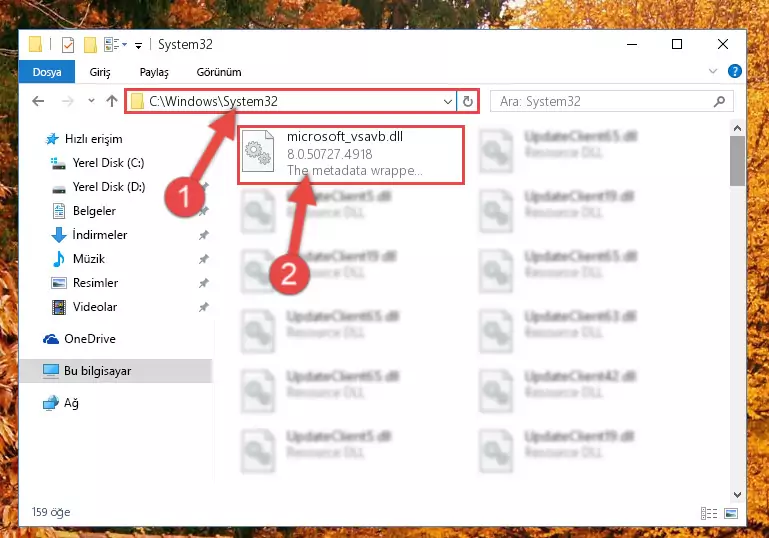Screen dimensions: 769x538
Task: Click the pin icon next to Videolar
Action: click(x=204, y=307)
